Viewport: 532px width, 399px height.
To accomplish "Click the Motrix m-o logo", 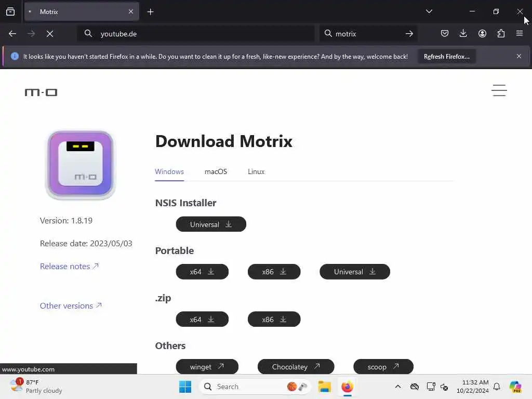I will (x=41, y=92).
